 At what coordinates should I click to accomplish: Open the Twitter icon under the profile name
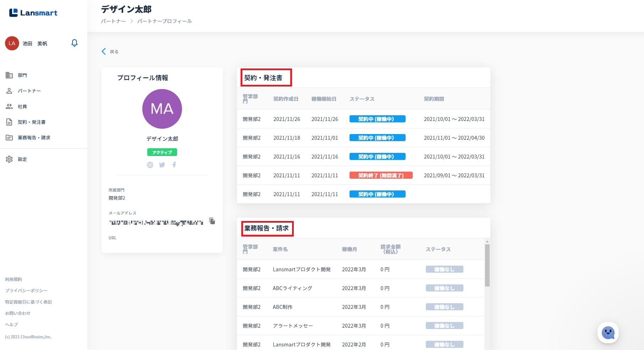click(162, 165)
